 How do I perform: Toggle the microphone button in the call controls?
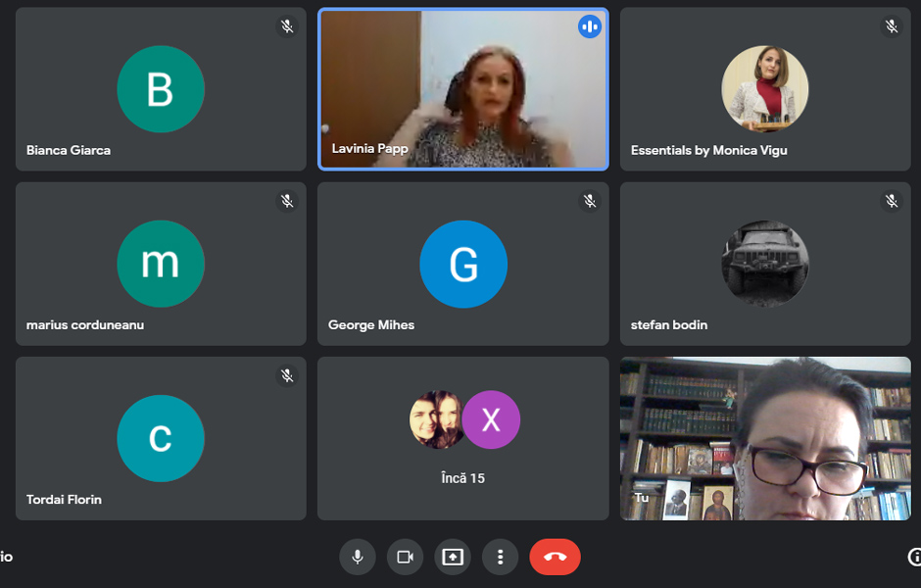pos(357,557)
